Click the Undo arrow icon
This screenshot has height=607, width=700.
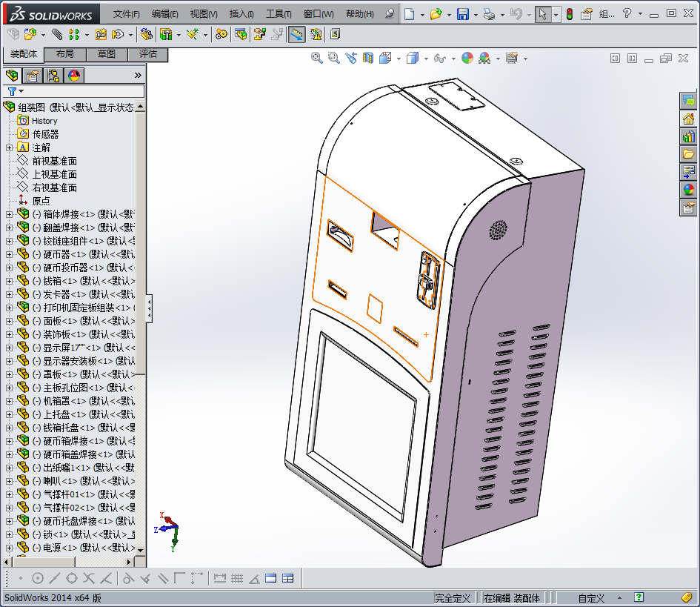point(516,14)
